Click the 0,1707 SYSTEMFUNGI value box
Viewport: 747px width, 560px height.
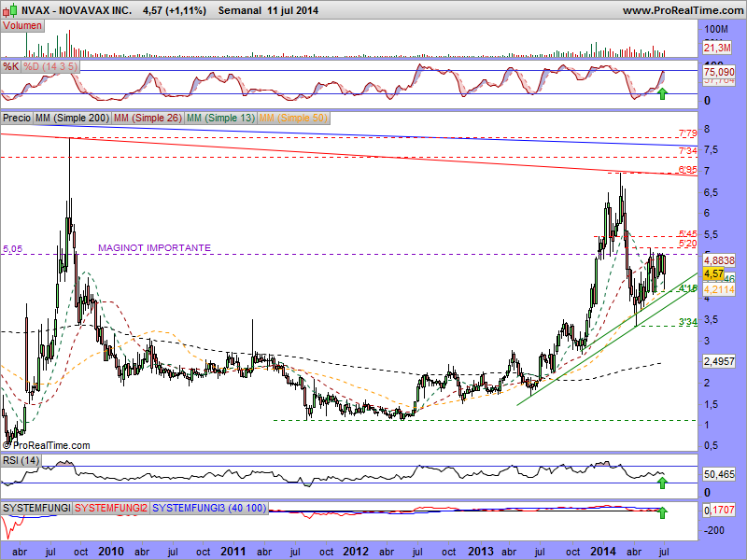719,510
